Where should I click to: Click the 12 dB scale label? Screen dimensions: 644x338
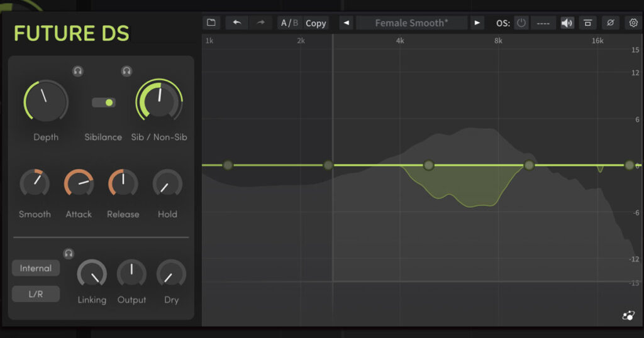(x=635, y=73)
